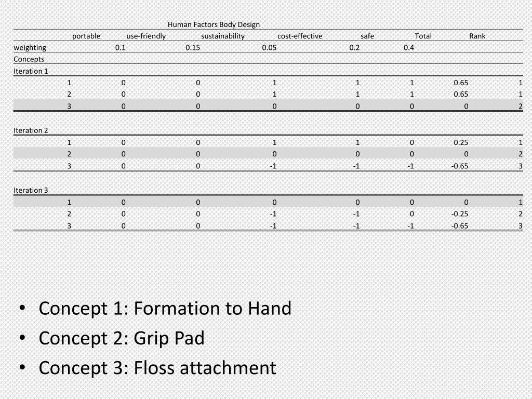Click the "Concept 1: Formation to Hand" bullet
The image size is (532, 399).
point(165,309)
